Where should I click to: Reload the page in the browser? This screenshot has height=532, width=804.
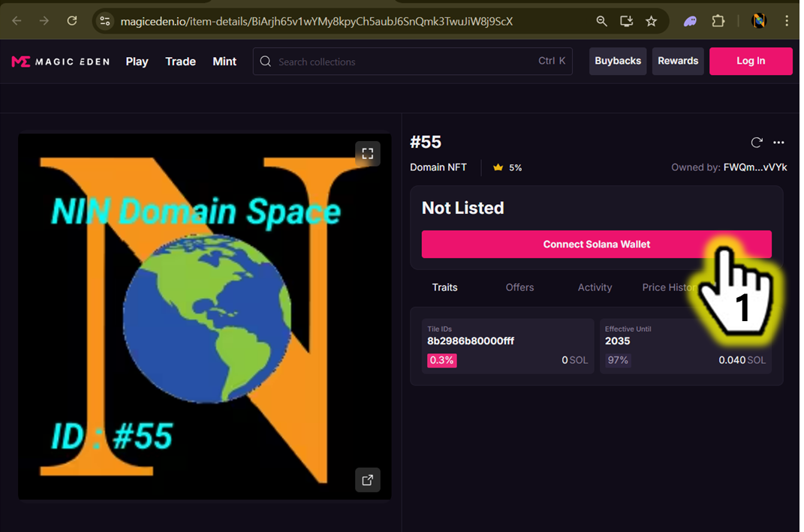coord(72,21)
